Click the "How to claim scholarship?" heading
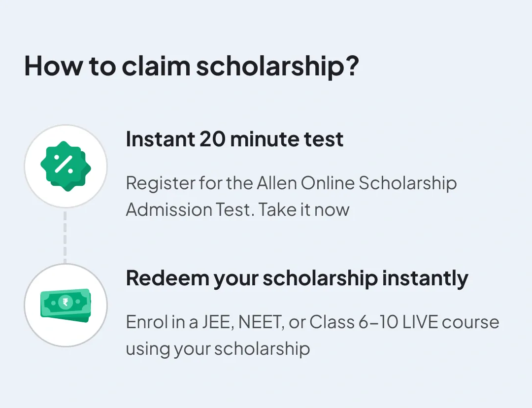Image resolution: width=532 pixels, height=408 pixels. [191, 66]
